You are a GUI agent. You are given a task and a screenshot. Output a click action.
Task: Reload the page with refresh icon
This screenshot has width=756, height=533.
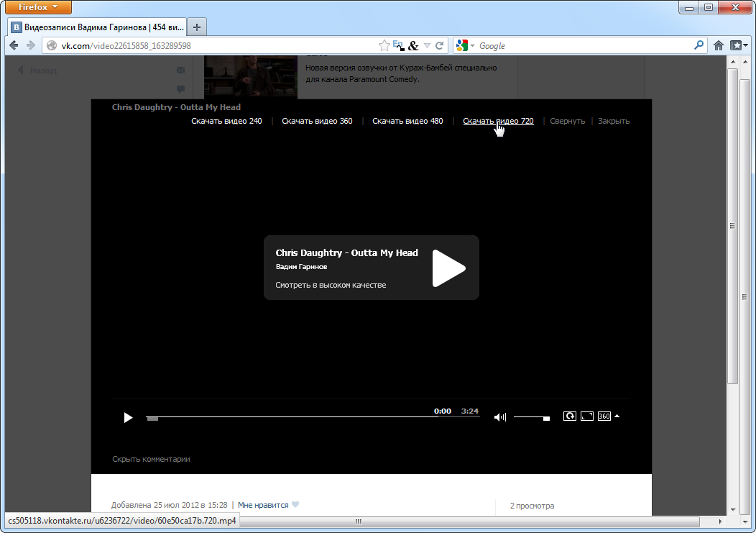tap(439, 46)
